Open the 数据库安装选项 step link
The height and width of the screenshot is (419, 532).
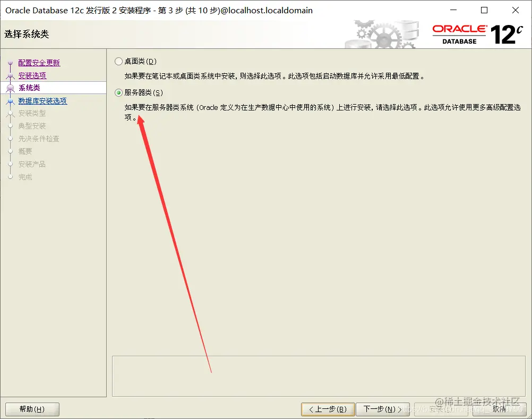(43, 101)
